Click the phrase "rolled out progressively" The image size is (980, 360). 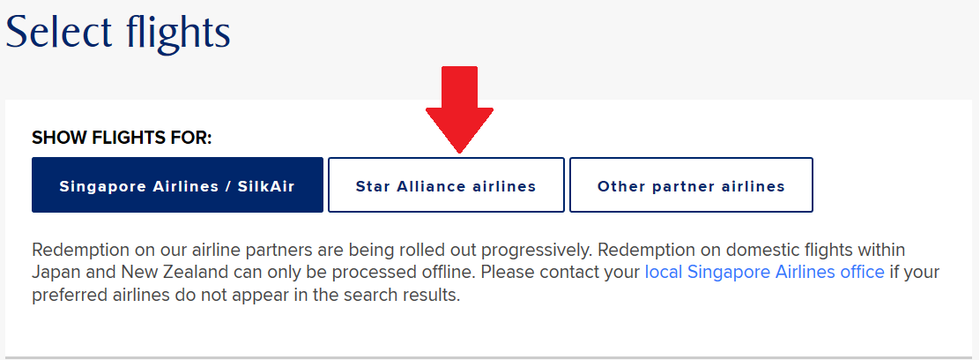point(488,250)
